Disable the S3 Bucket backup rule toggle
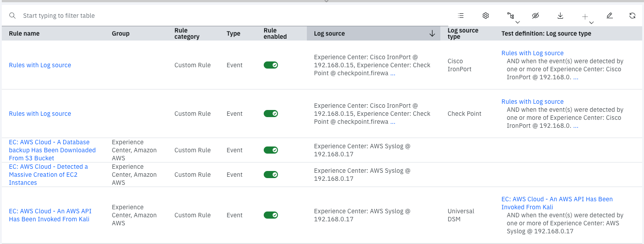Viewport: 644px width, 244px height. pos(270,150)
